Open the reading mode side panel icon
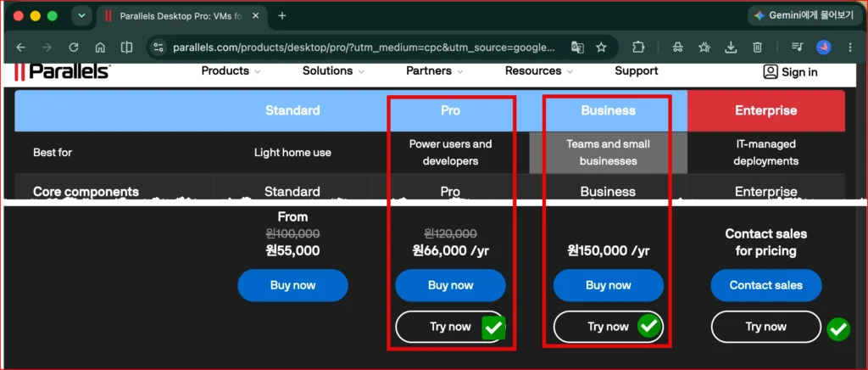This screenshot has height=370, width=868. (127, 48)
